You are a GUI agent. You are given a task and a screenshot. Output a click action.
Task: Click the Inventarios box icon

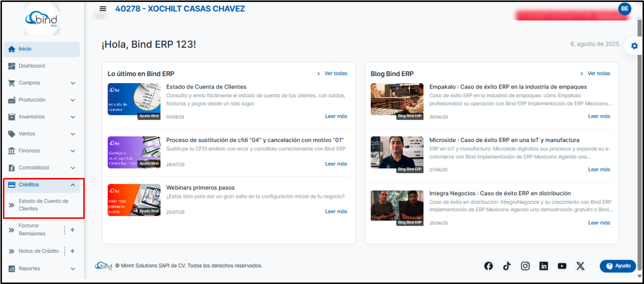tap(12, 117)
